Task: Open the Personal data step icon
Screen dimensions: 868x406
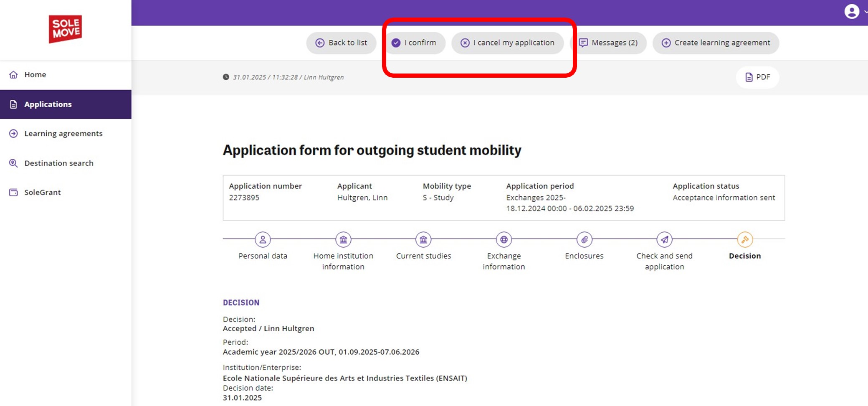Action: 263,240
